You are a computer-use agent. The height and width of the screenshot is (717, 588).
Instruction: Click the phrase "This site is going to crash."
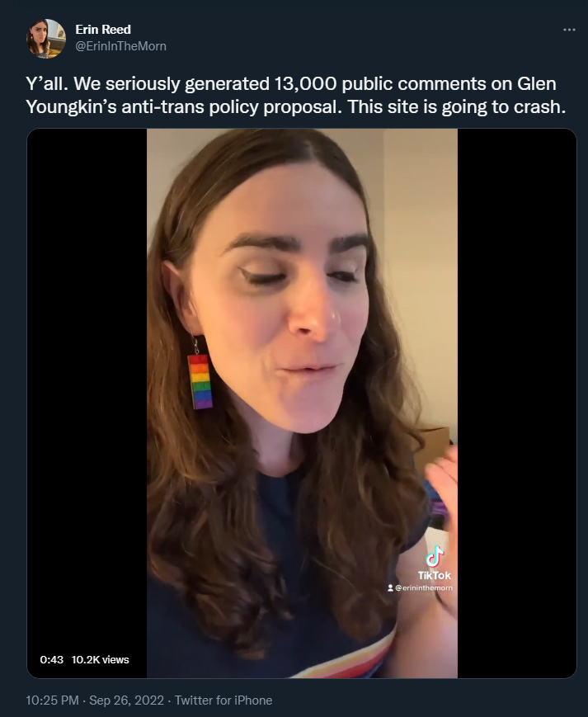[x=456, y=106]
